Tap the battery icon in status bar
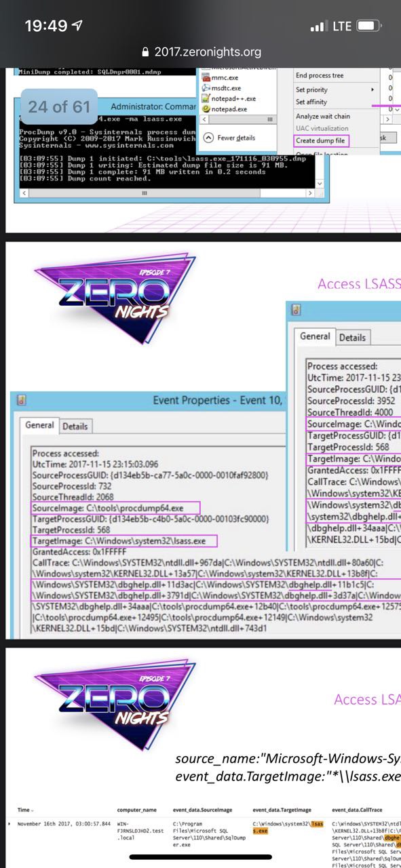 point(369,26)
